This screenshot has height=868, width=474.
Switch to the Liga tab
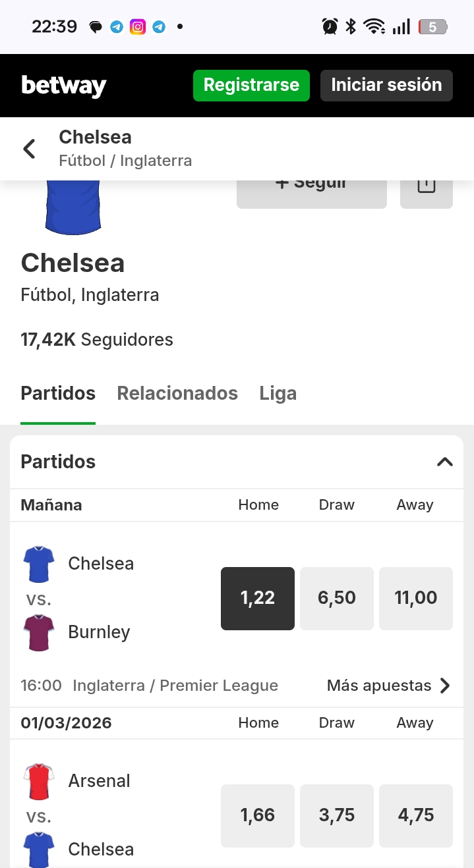pos(278,394)
